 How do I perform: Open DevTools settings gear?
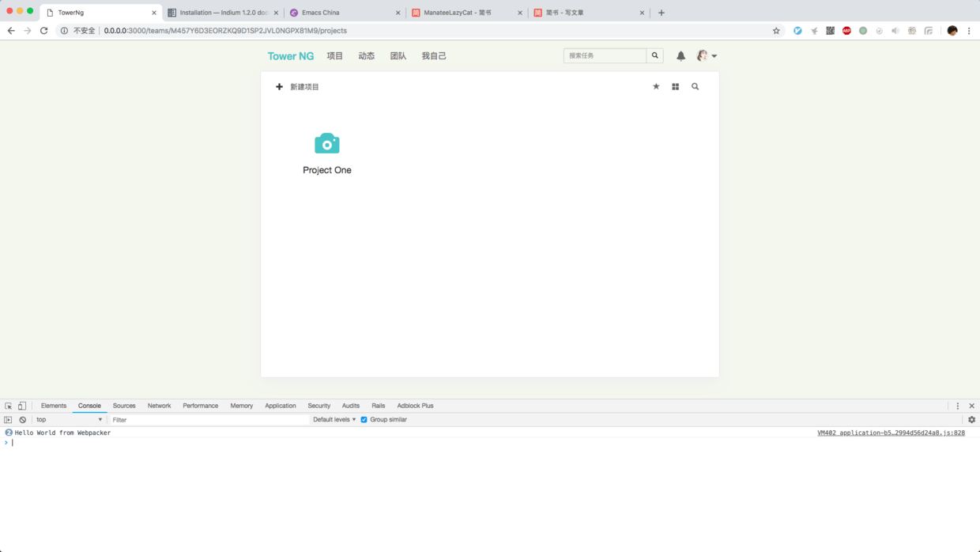point(971,419)
